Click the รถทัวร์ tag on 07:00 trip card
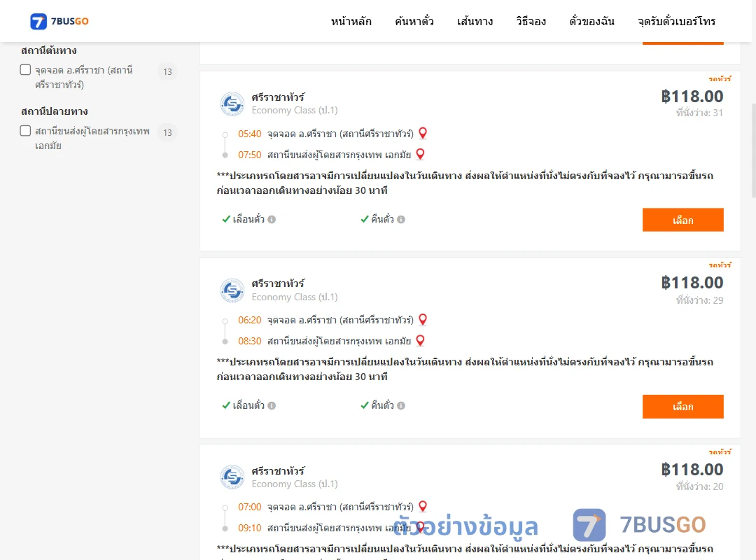The height and width of the screenshot is (560, 756). pyautogui.click(x=720, y=452)
